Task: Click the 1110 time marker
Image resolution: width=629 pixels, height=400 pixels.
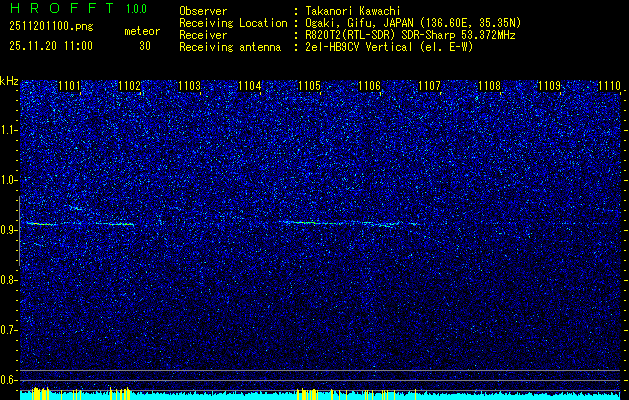Action: (x=609, y=86)
